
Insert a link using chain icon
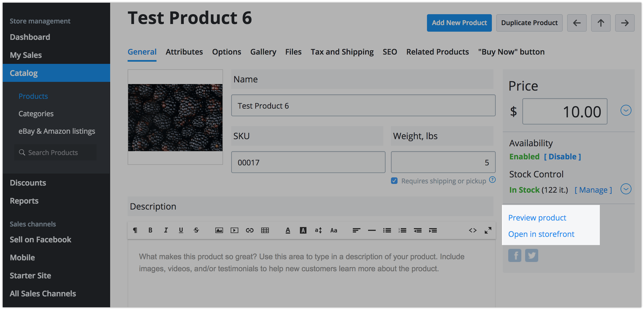click(x=249, y=230)
